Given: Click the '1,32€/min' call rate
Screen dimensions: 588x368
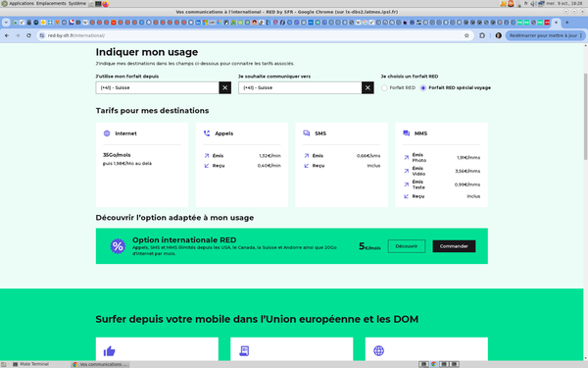Looking at the screenshot, I should pos(269,156).
